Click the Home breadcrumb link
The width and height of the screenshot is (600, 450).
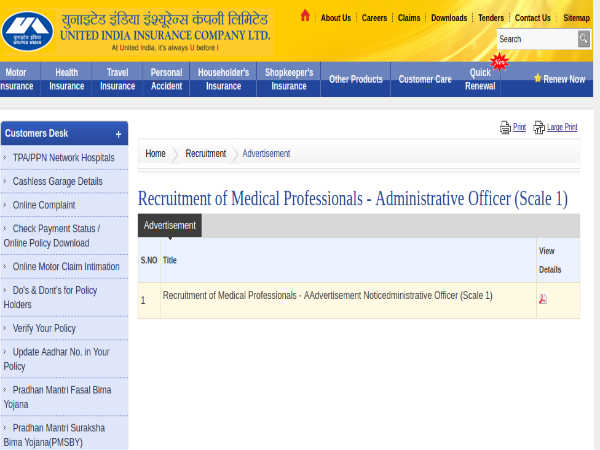155,153
